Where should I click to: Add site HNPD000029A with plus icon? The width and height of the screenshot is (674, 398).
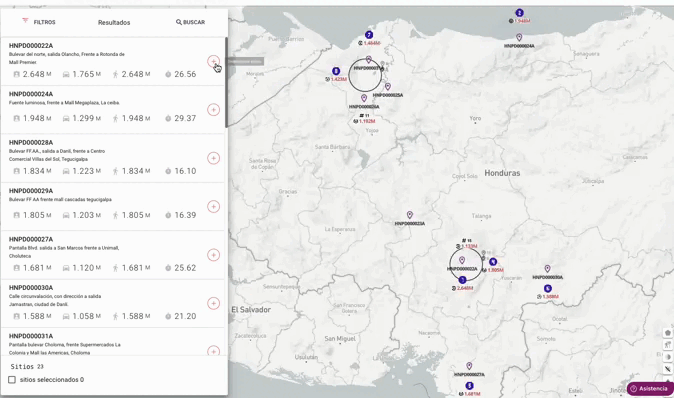[x=213, y=206]
